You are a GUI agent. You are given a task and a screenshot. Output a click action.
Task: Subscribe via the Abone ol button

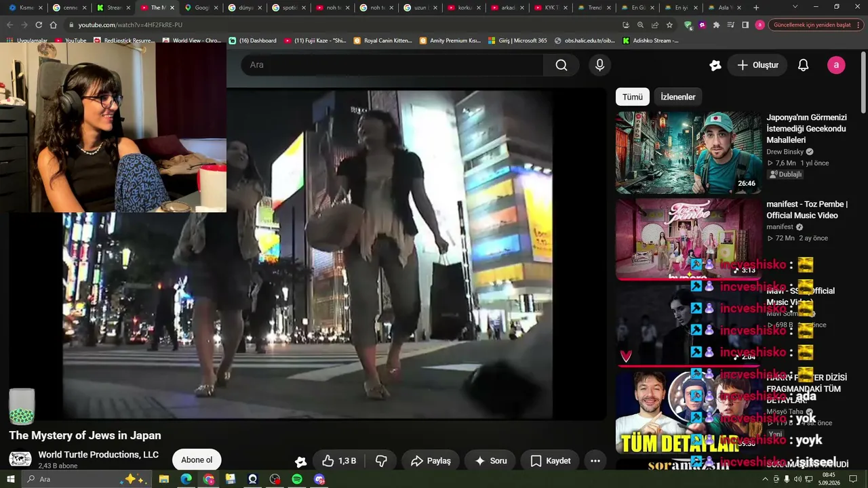pyautogui.click(x=197, y=460)
